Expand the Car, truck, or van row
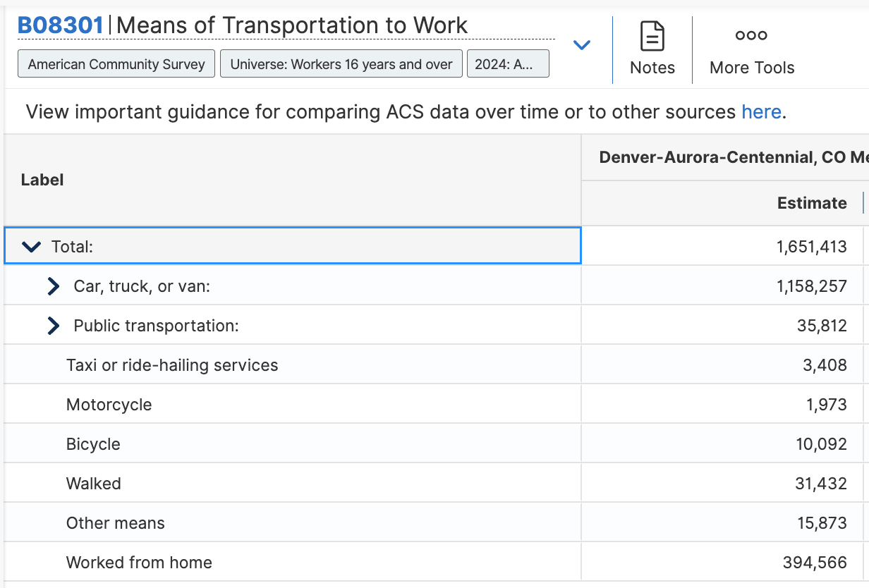Image resolution: width=869 pixels, height=588 pixels. click(54, 286)
